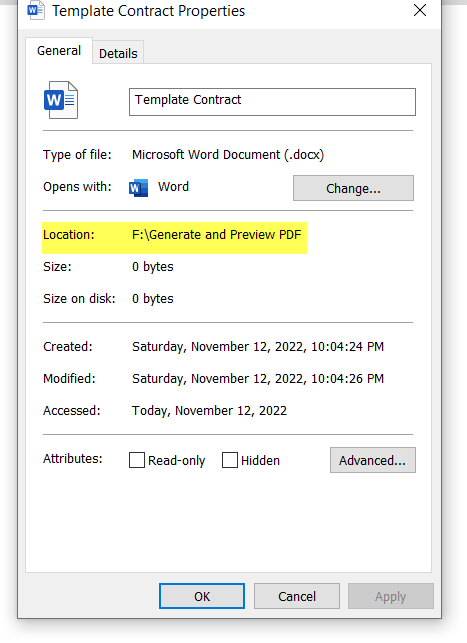Click the Created date value
Viewport: 467px width, 643px height.
click(x=258, y=347)
